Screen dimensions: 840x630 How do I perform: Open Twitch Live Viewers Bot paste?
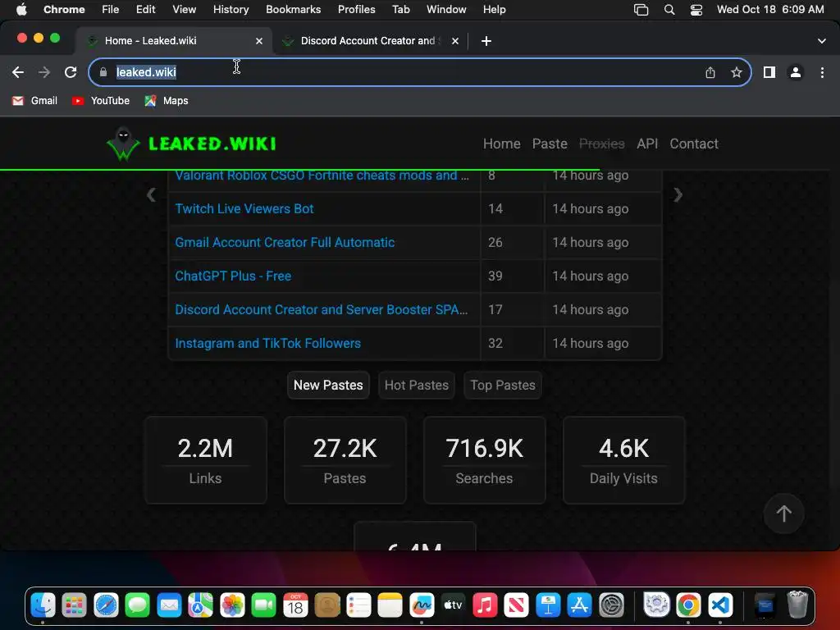tap(244, 209)
